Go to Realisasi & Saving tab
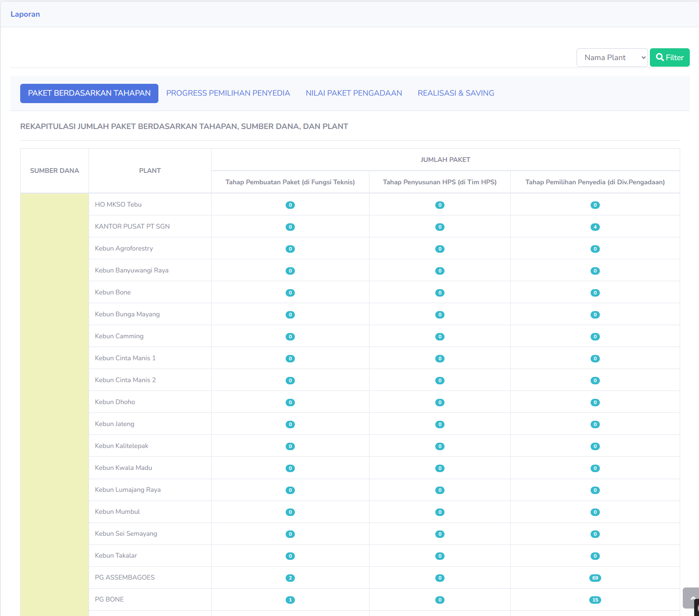 click(x=455, y=93)
